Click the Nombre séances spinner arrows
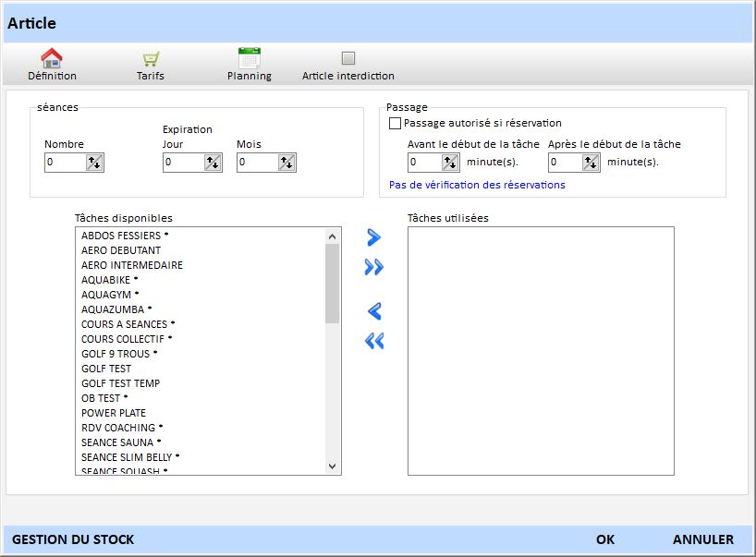756x557 pixels. [x=95, y=163]
